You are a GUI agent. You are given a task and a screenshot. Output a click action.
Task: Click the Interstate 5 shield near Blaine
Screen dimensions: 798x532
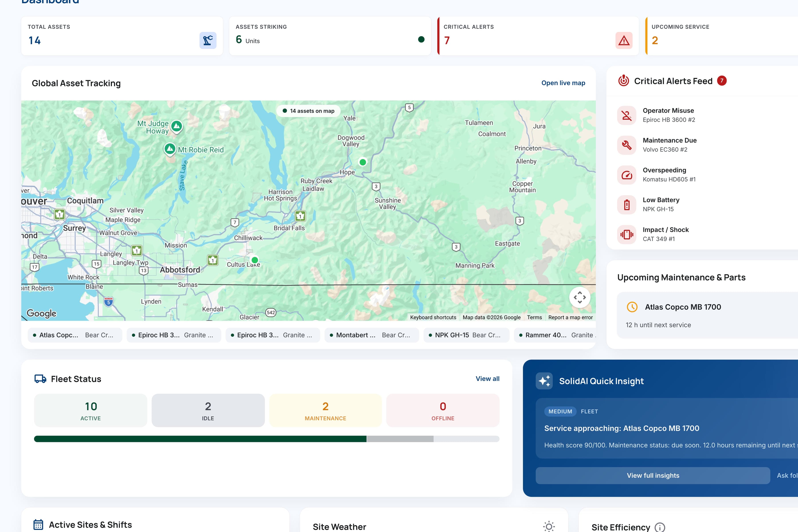108,302
